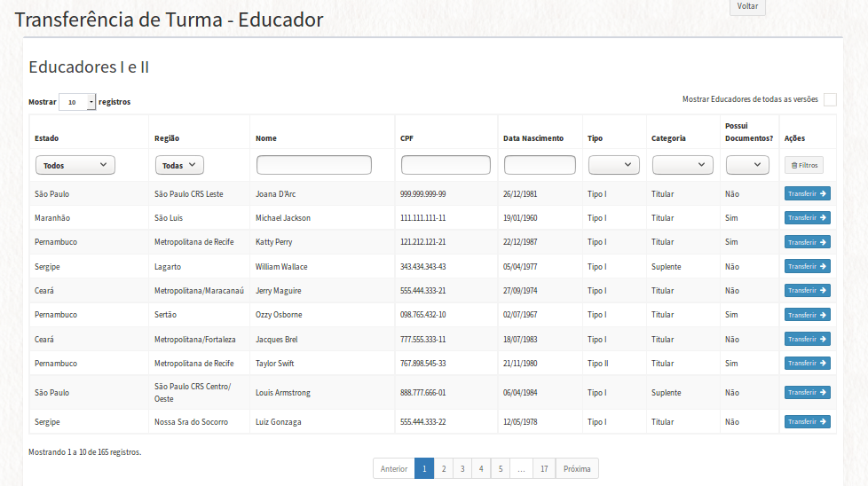The width and height of the screenshot is (868, 486).
Task: Transfer William Wallace educator
Action: coord(807,266)
